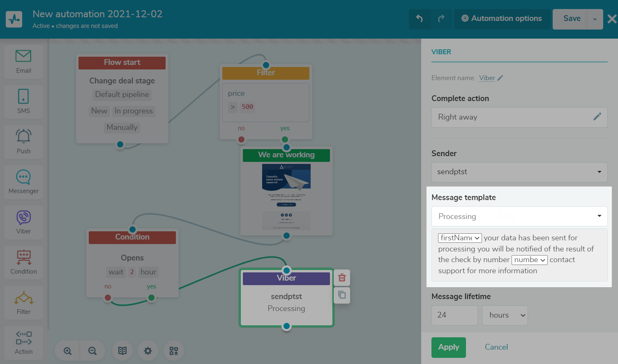The height and width of the screenshot is (364, 618).
Task: Click the Message lifetime value field
Action: (x=454, y=315)
